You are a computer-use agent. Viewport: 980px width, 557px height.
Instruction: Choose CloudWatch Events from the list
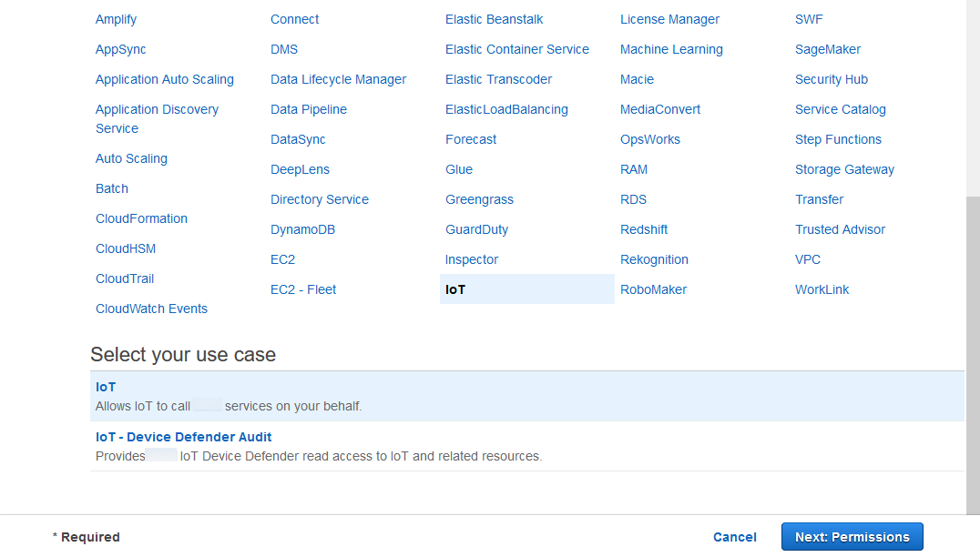point(151,309)
